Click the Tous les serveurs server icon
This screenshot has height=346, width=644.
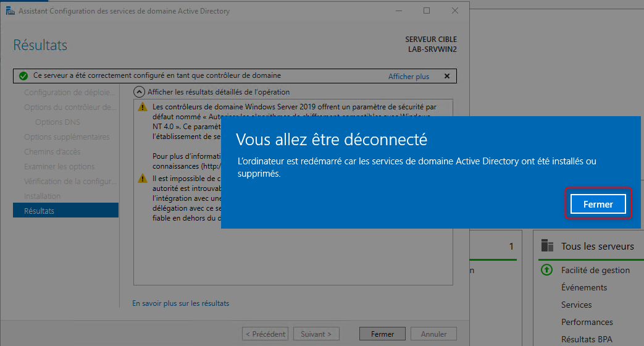coord(547,246)
